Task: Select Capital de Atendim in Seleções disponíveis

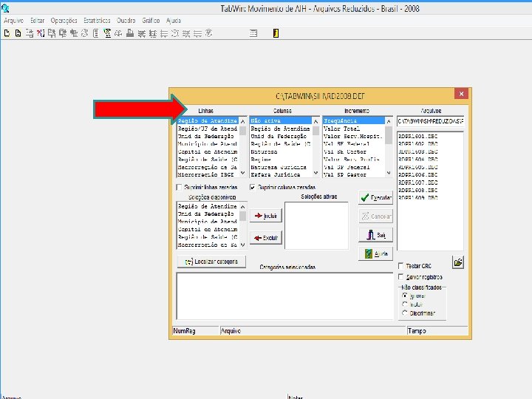Action: (208, 229)
